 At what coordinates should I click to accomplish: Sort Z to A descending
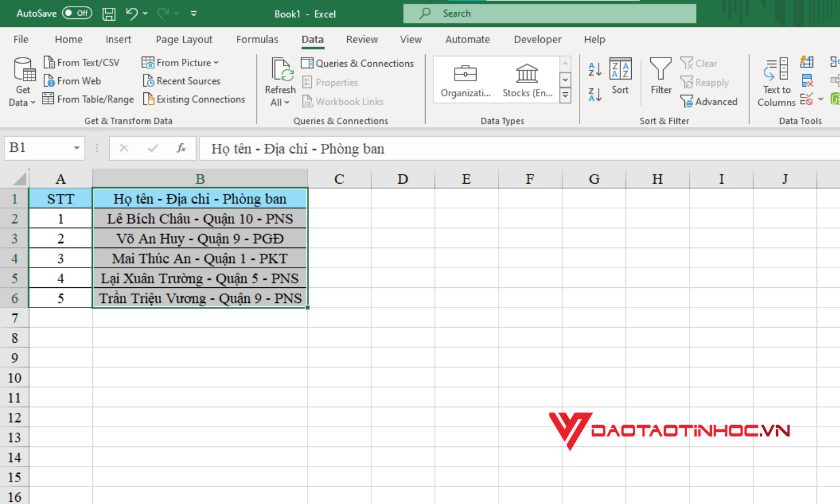point(595,95)
